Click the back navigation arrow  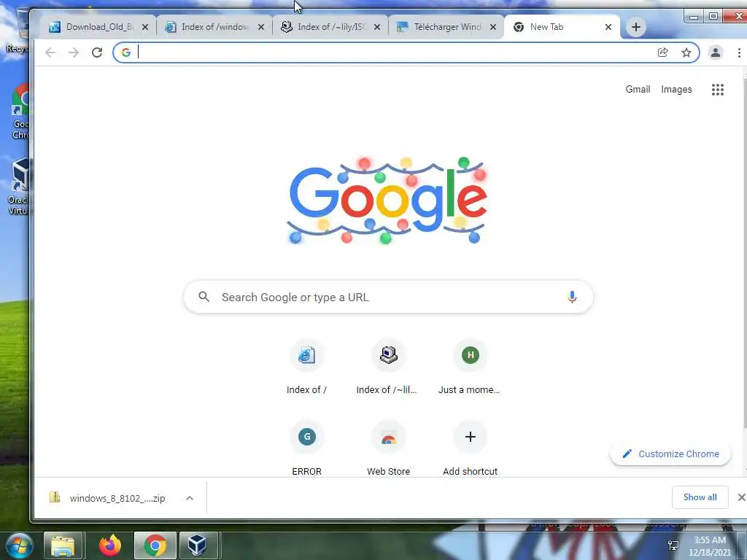pos(50,52)
